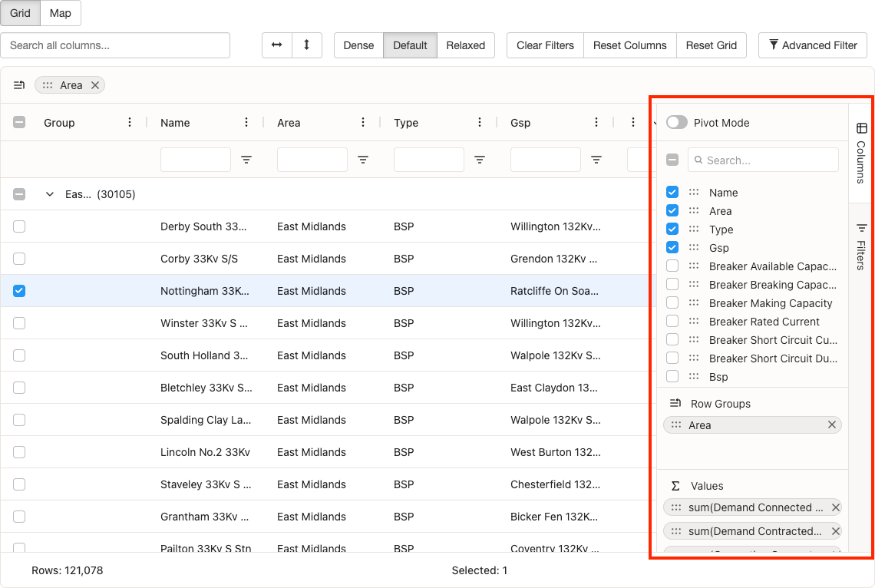
Task: Collapse the East Midlands group row
Action: [50, 194]
